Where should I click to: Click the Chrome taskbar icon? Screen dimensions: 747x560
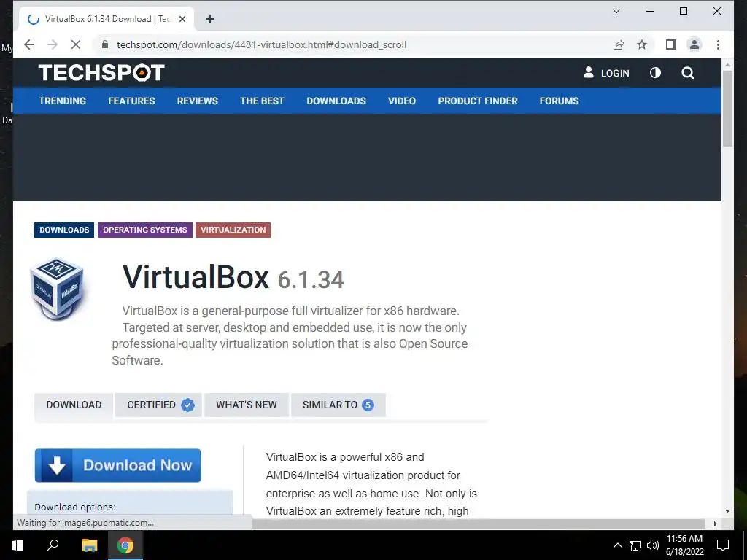(x=125, y=545)
